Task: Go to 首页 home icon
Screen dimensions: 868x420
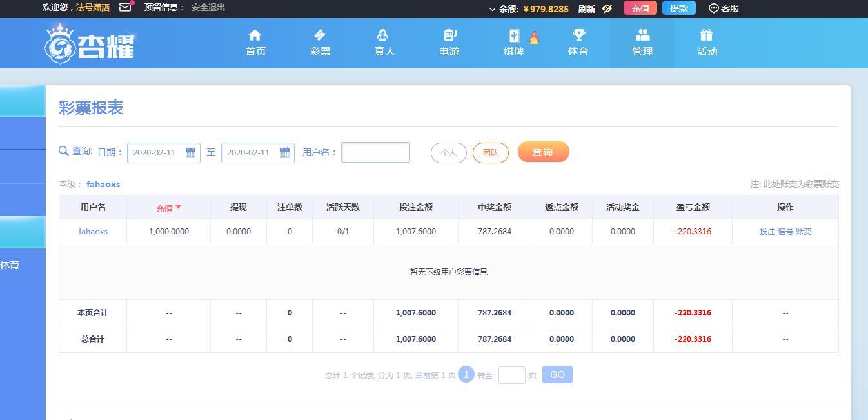Action: [x=255, y=35]
